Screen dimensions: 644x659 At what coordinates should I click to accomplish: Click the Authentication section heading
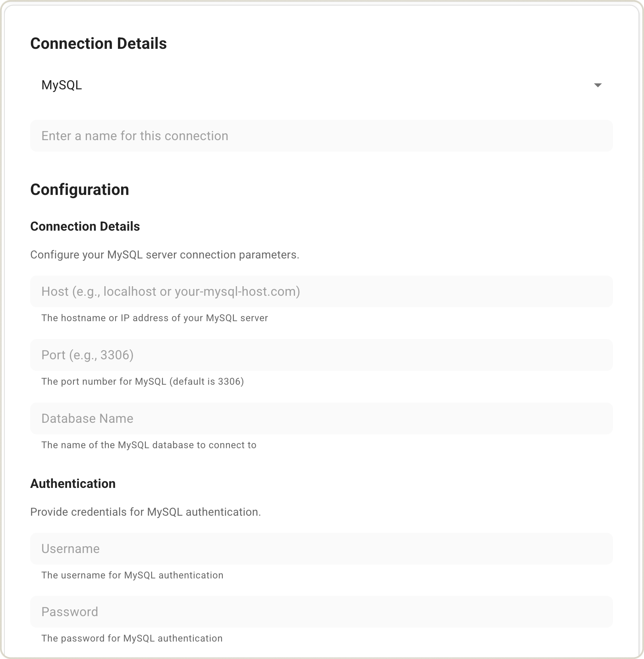coord(73,483)
